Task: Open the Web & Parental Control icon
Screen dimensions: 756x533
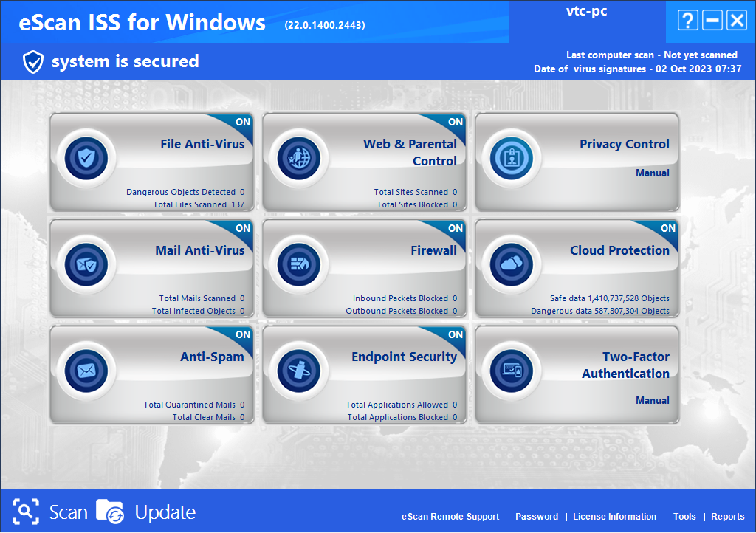Action: pos(299,157)
